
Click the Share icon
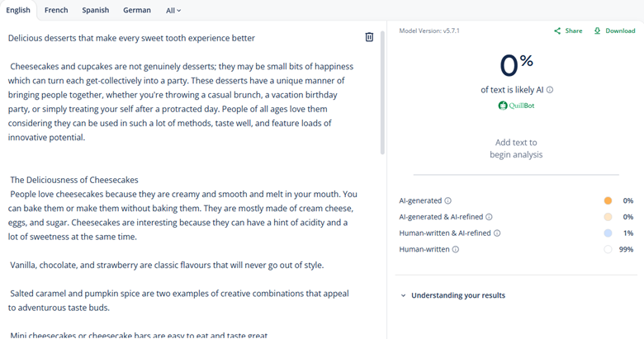click(557, 31)
